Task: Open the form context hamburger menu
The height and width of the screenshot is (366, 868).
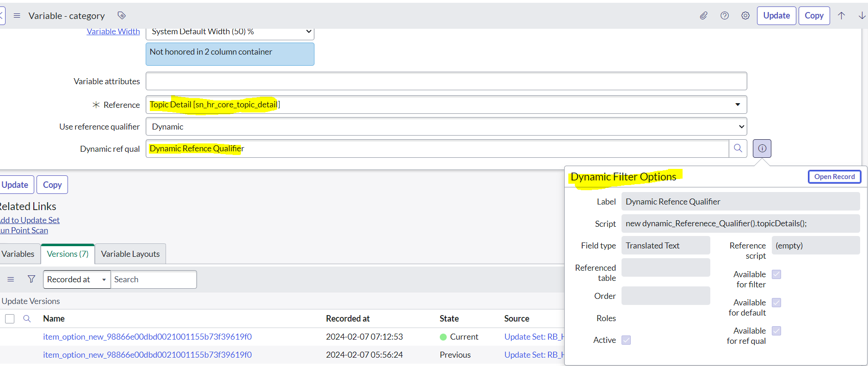Action: [x=17, y=16]
